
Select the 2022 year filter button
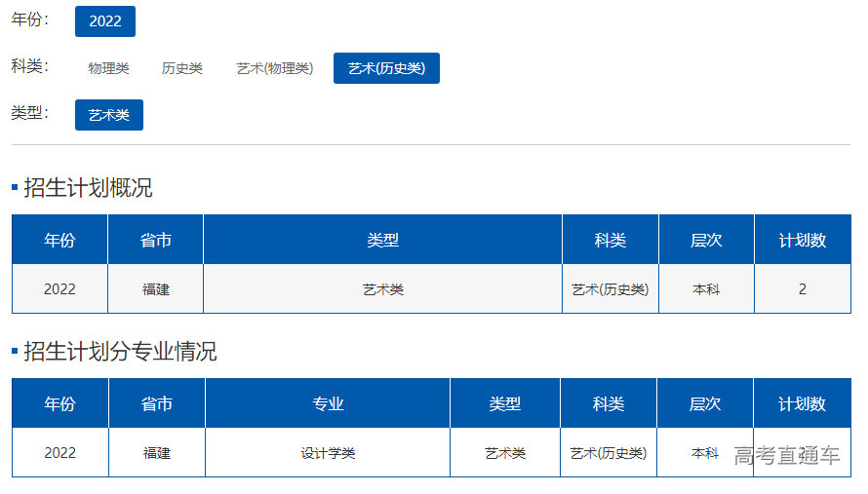(104, 21)
